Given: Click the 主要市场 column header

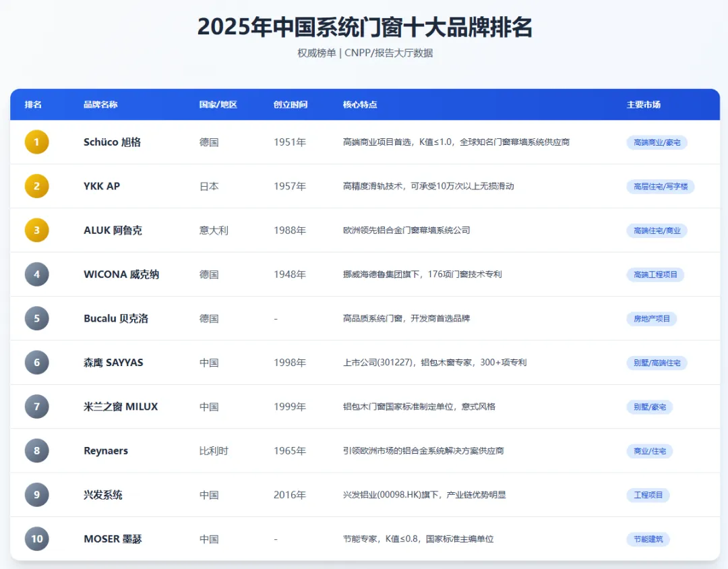Looking at the screenshot, I should [x=644, y=105].
